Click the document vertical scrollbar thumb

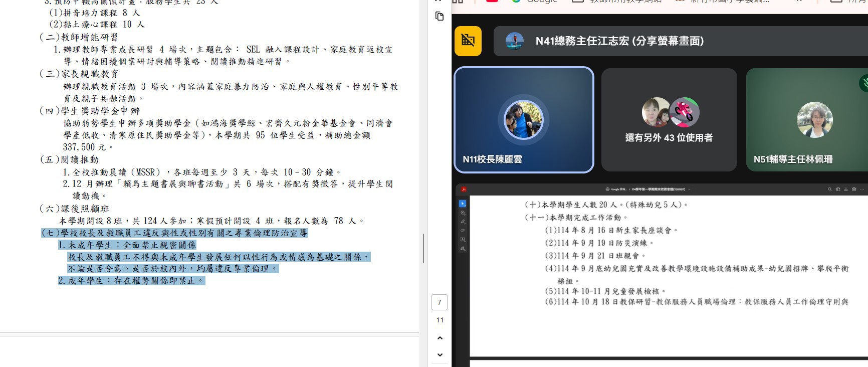tap(423, 248)
